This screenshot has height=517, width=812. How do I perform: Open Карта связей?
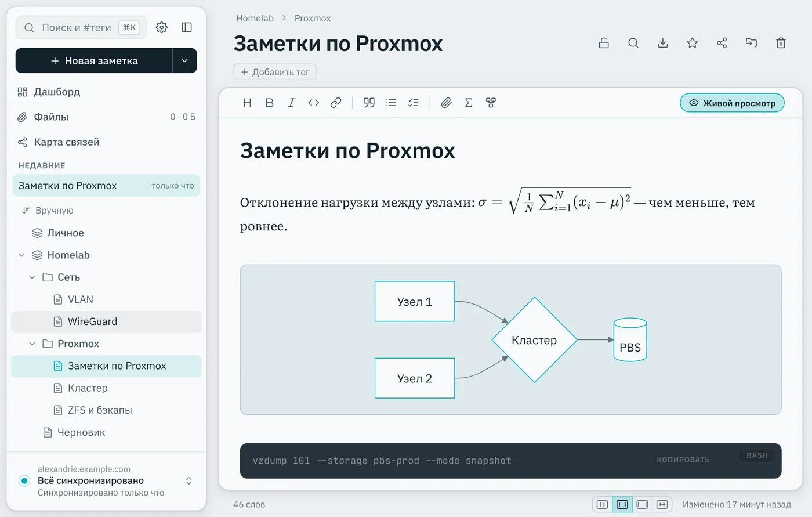[x=106, y=142]
